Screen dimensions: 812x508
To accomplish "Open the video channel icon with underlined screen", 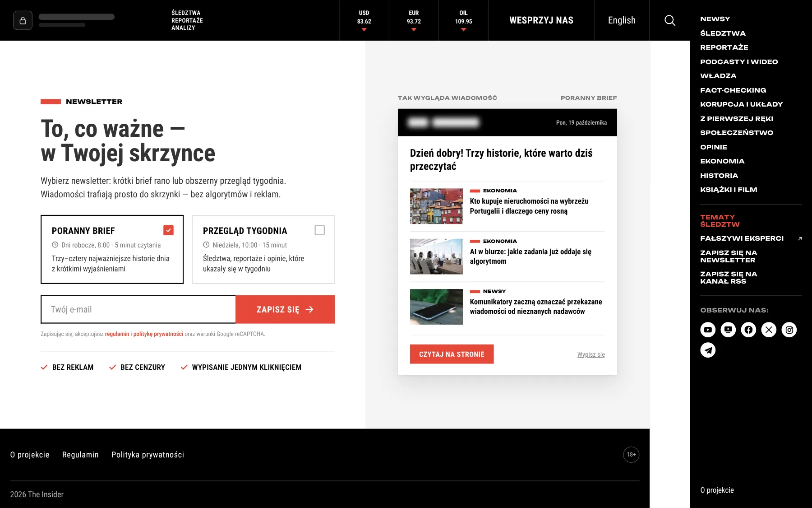I will click(x=728, y=330).
